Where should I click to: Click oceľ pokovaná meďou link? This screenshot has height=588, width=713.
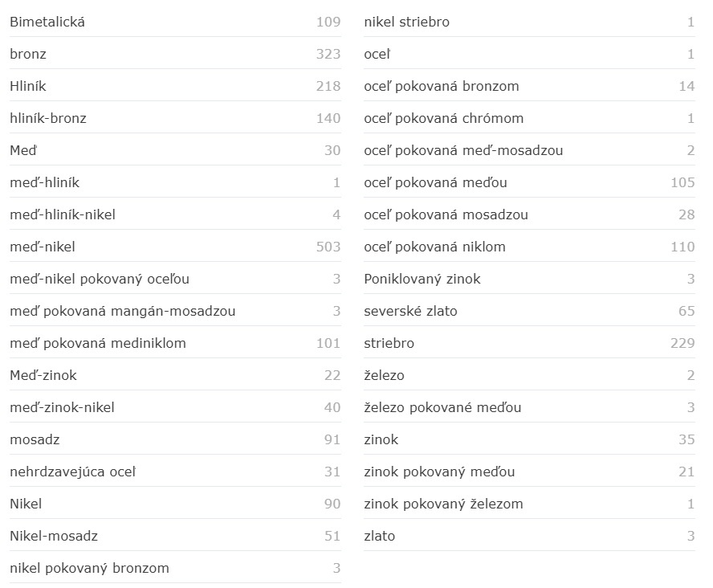435,182
